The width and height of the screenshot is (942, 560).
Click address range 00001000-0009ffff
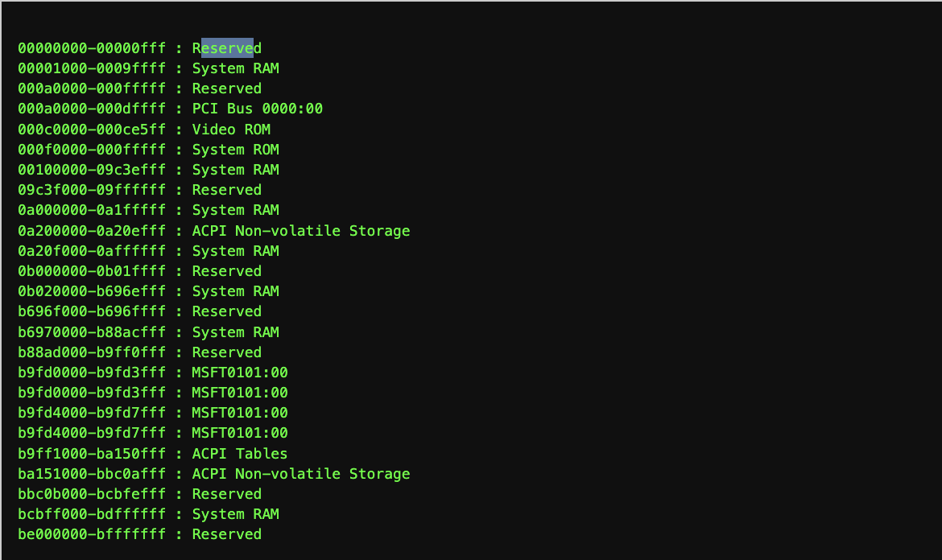pyautogui.click(x=92, y=68)
